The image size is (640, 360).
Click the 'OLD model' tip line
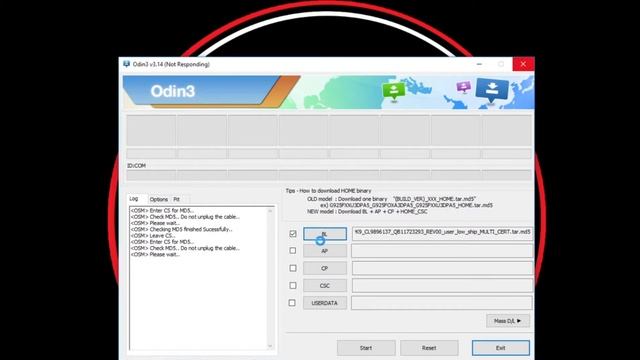(x=391, y=199)
